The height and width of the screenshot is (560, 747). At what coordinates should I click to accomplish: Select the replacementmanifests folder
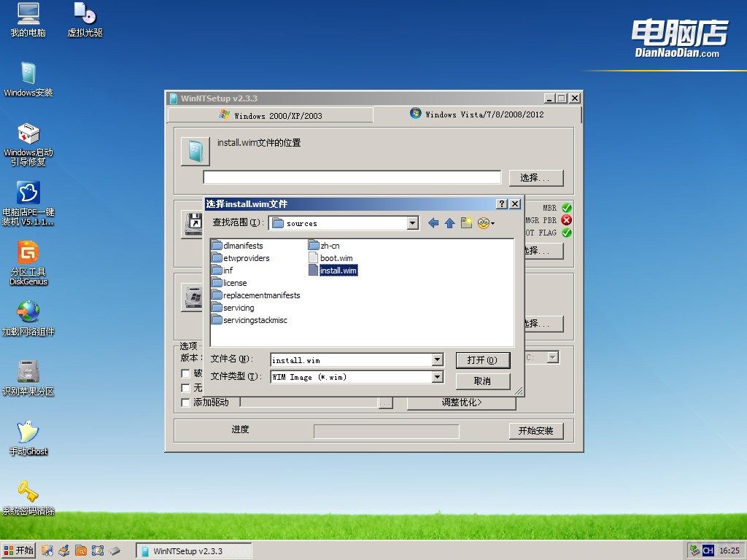pyautogui.click(x=256, y=295)
